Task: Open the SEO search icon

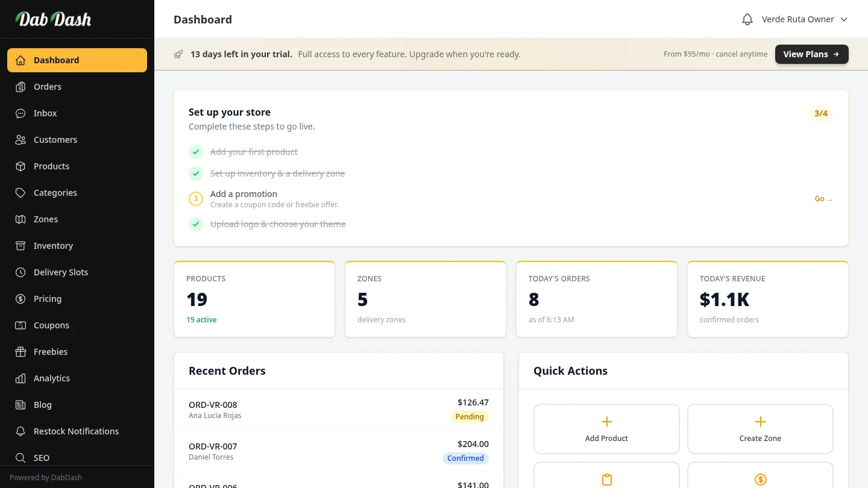Action: pyautogui.click(x=20, y=458)
